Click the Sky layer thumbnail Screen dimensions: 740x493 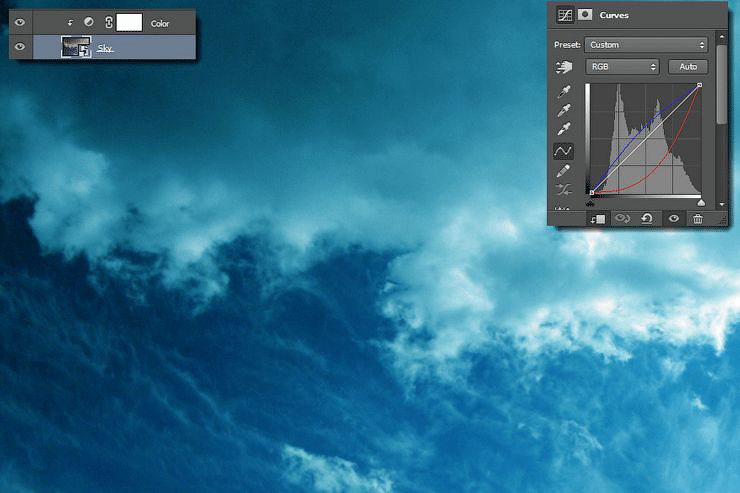click(x=76, y=47)
